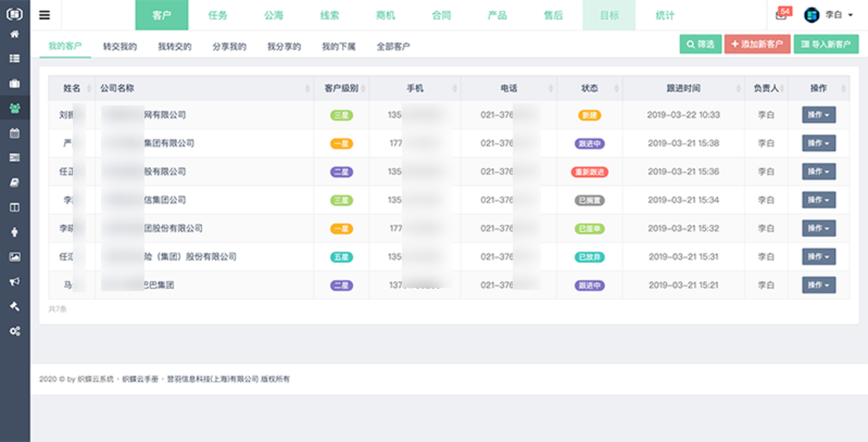Click the user avatar of 李白
Screen dimensions: 868x442
tap(812, 15)
